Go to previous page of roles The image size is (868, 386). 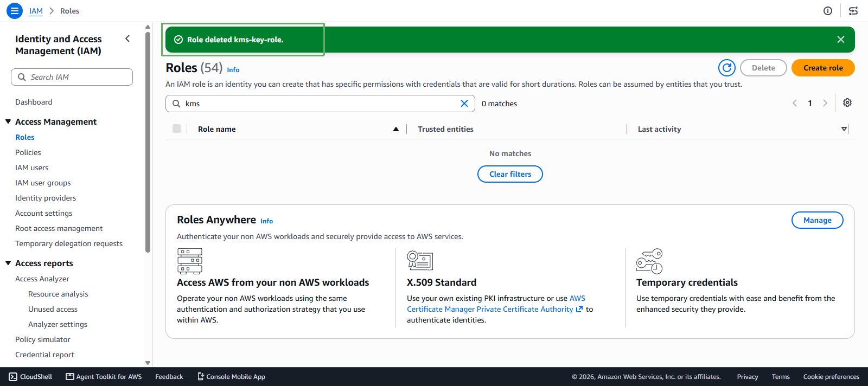[795, 103]
